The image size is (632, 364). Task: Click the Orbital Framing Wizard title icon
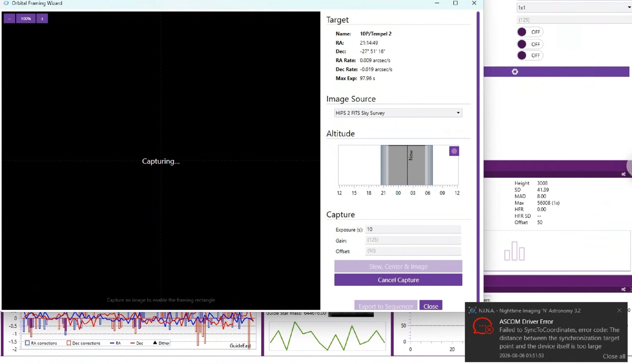point(6,3)
